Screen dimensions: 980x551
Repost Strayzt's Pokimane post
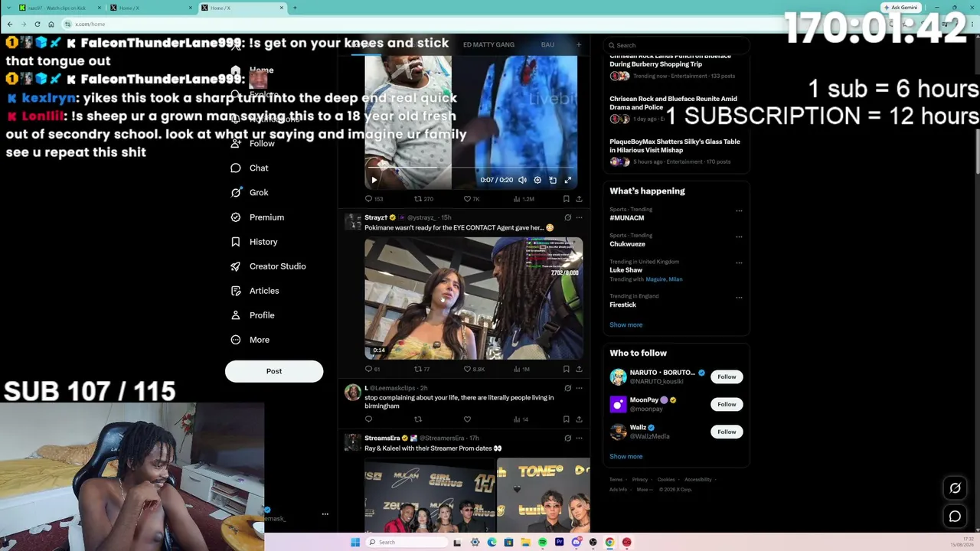pos(422,369)
